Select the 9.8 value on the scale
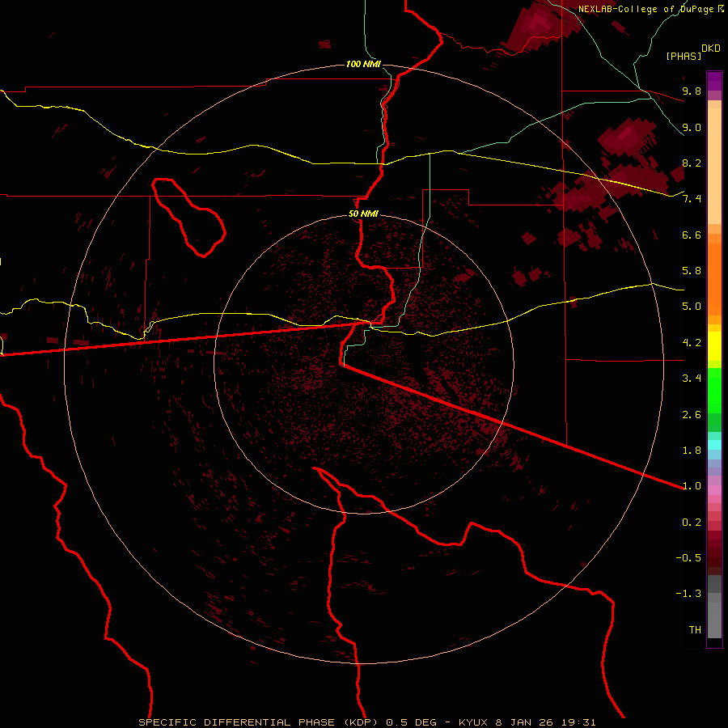Viewport: 728px width, 728px height. [692, 91]
